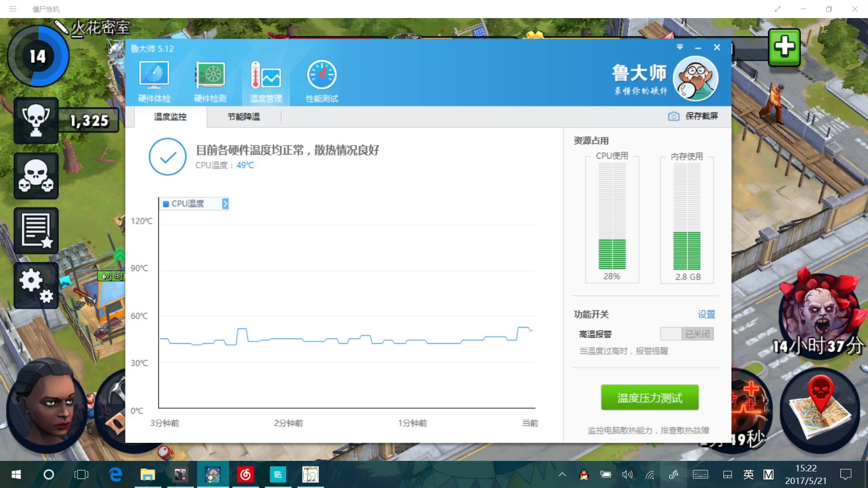Click the 49℃ CPU temperature value
Image resolution: width=868 pixels, height=488 pixels.
point(245,165)
